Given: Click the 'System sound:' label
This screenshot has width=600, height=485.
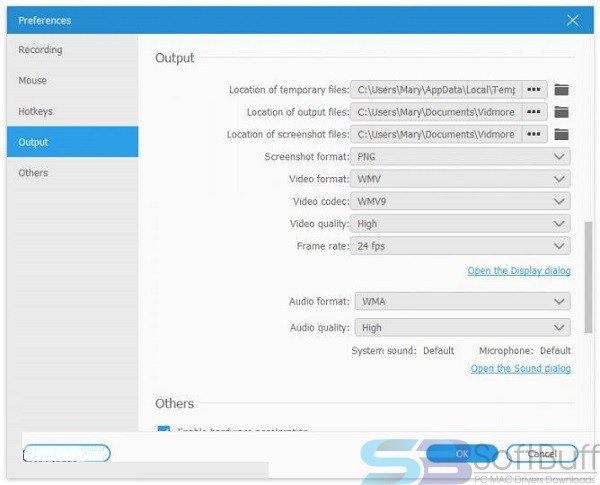Looking at the screenshot, I should 383,351.
